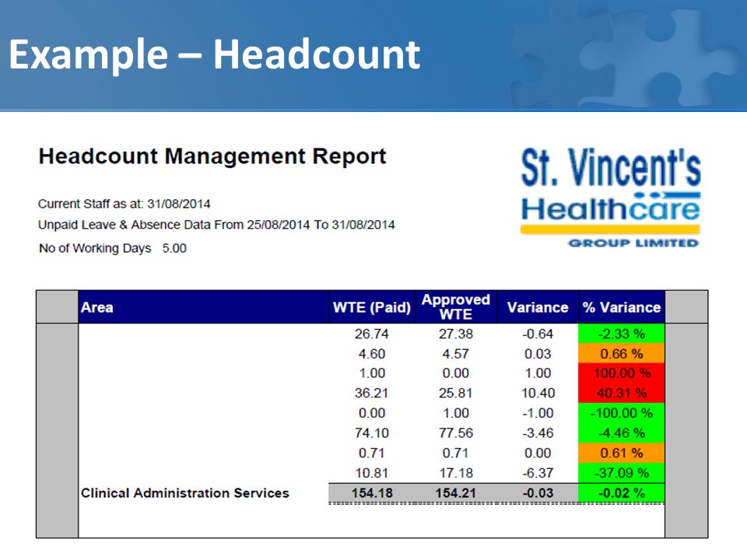This screenshot has width=747, height=560.
Task: Select Approved WTE cell 4.57
Action: click(456, 354)
